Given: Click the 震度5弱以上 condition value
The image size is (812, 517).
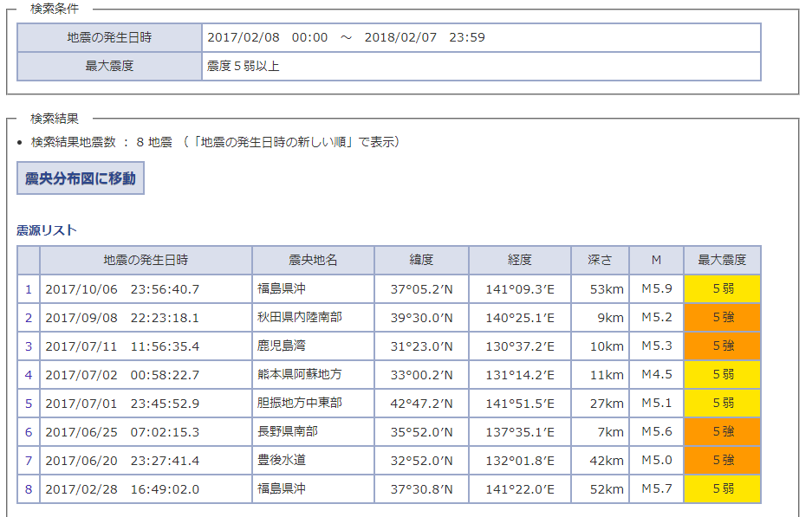Looking at the screenshot, I should tap(244, 66).
